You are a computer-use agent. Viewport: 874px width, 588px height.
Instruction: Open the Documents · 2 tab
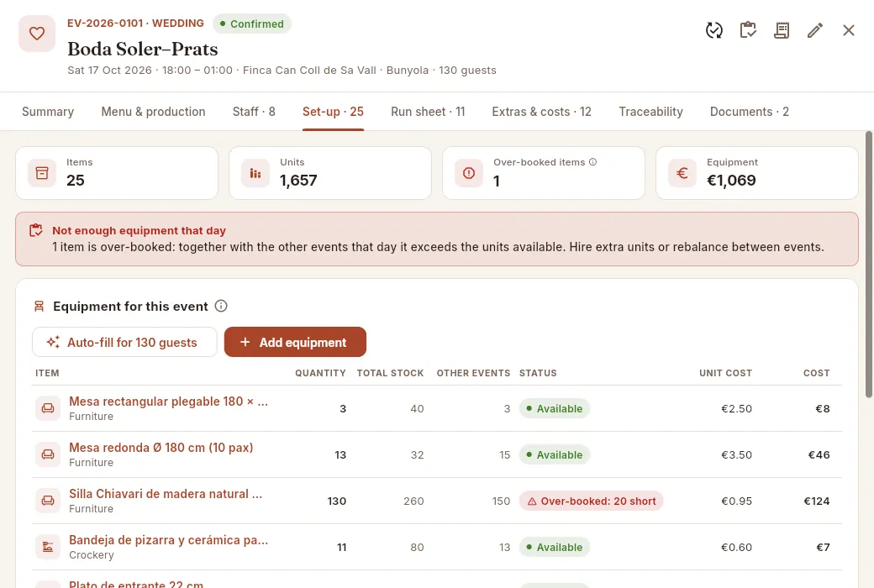tap(749, 112)
